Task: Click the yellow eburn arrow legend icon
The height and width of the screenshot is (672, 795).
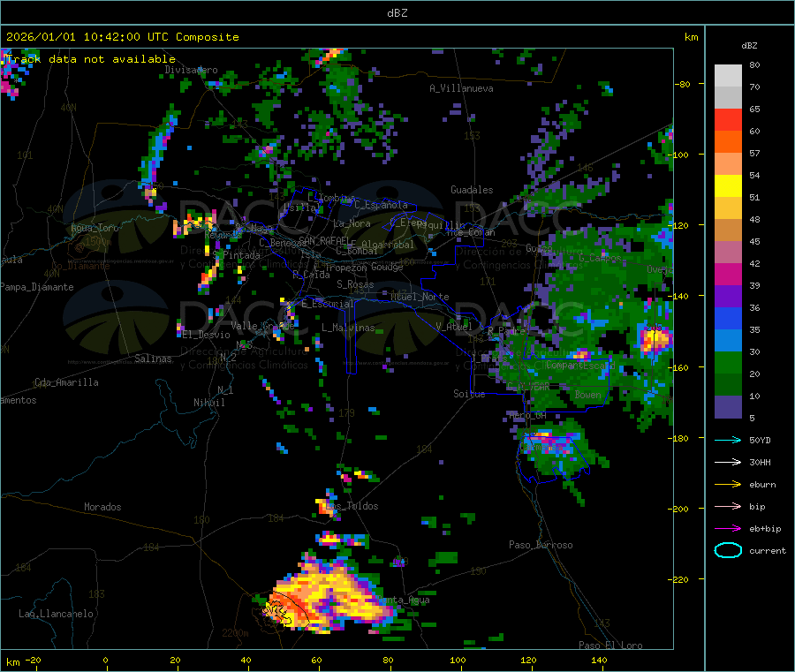Action: pyautogui.click(x=728, y=485)
